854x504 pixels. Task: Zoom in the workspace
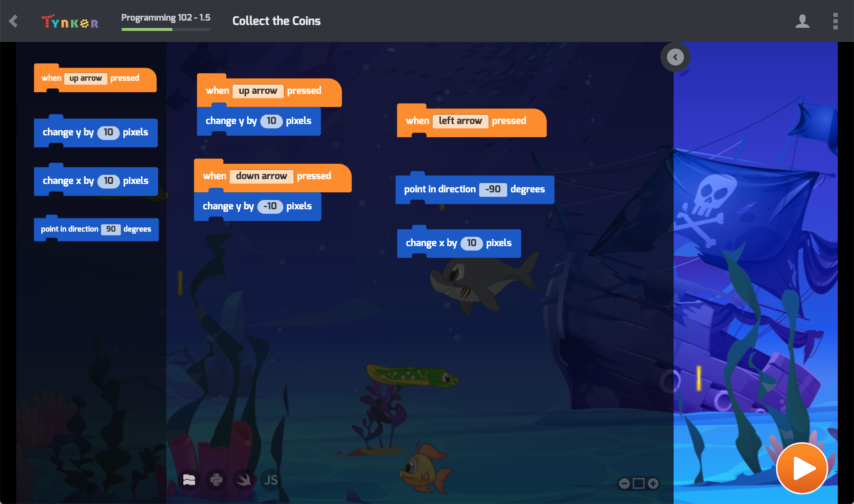click(653, 483)
